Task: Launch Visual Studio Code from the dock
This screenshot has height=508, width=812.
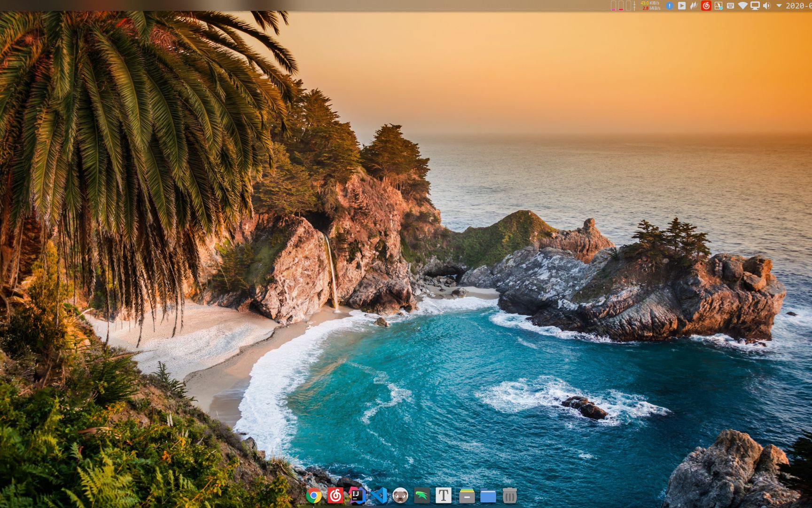Action: pyautogui.click(x=379, y=495)
